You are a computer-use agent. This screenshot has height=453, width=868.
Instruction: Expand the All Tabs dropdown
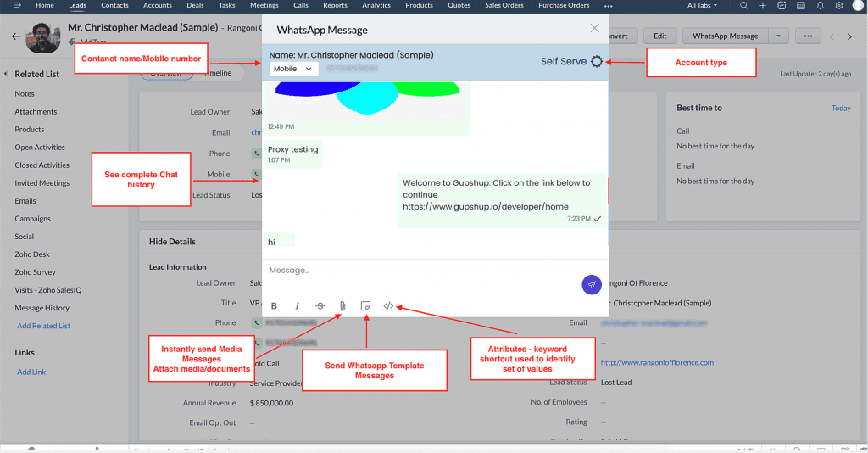click(x=702, y=6)
